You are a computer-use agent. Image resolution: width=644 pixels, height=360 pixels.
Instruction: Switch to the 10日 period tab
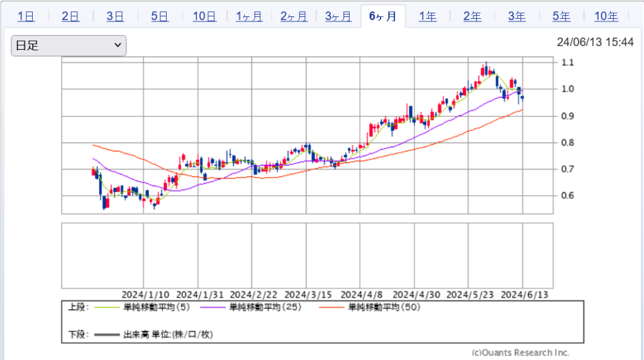(x=204, y=16)
